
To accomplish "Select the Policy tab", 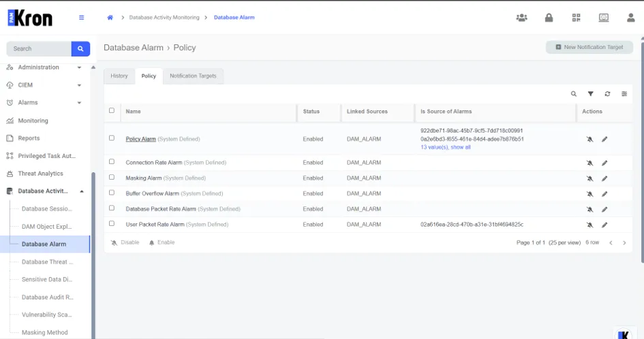I will tap(149, 76).
